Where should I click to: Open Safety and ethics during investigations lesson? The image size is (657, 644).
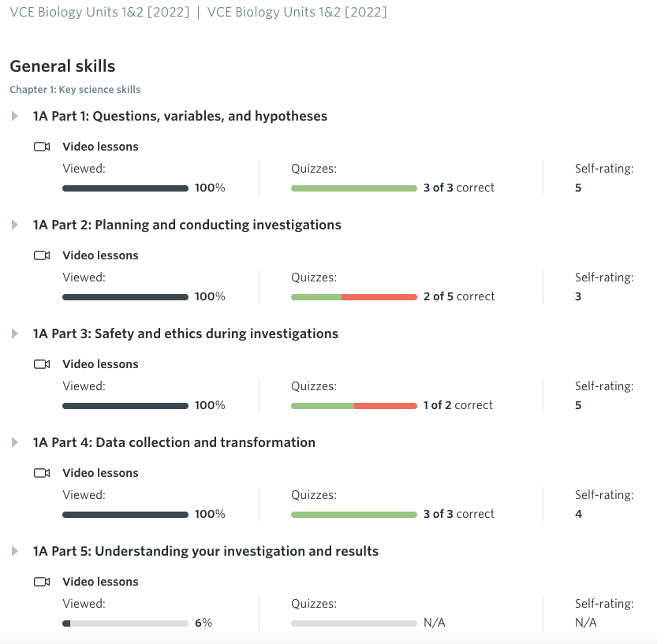pos(185,334)
